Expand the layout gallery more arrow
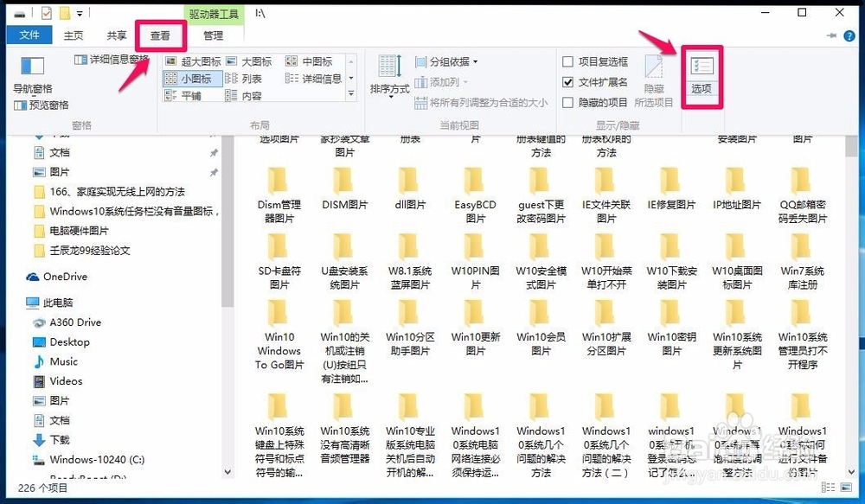The height and width of the screenshot is (504, 865). [351, 95]
